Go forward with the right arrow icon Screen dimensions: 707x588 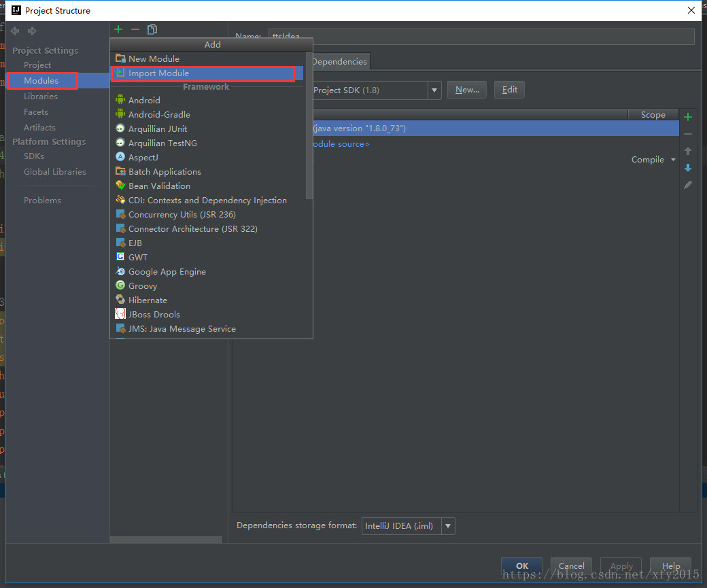point(32,31)
